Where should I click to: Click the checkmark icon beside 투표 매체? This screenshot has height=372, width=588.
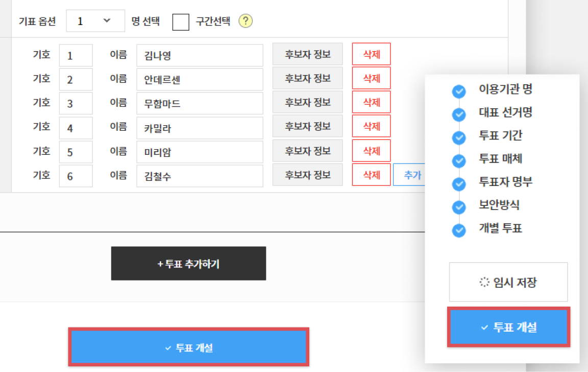click(459, 161)
